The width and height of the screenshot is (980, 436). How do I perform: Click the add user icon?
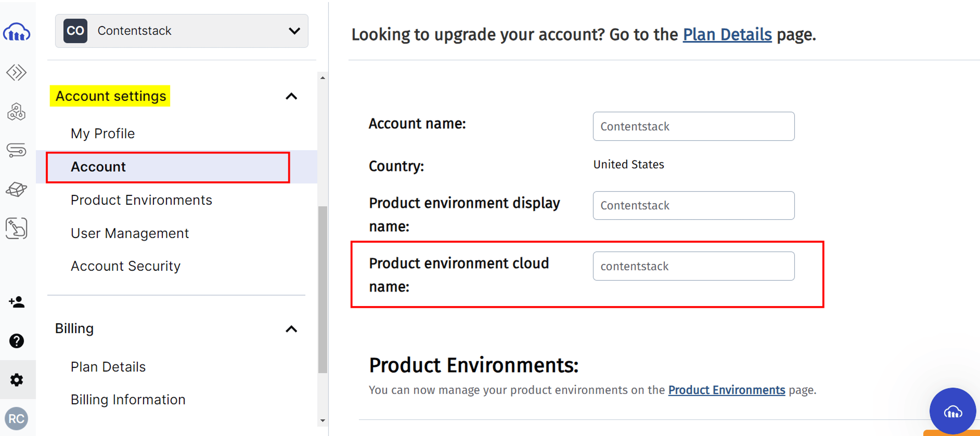[x=16, y=302]
